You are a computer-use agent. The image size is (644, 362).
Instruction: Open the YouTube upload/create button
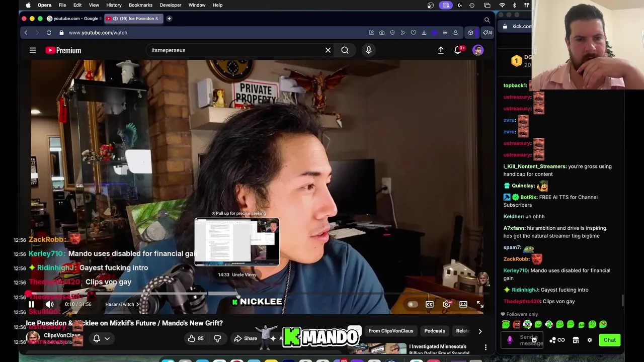click(441, 50)
